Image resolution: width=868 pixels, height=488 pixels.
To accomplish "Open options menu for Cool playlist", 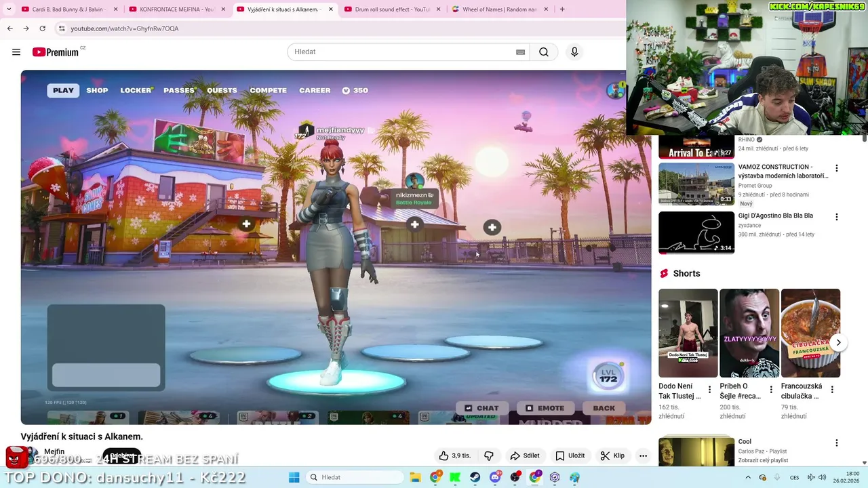I will [x=836, y=443].
